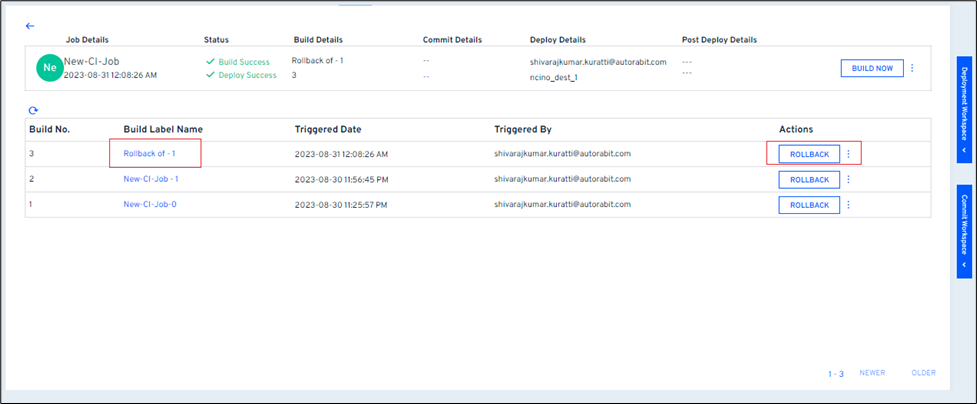Click the New-CI-Job avatar circle

click(49, 68)
